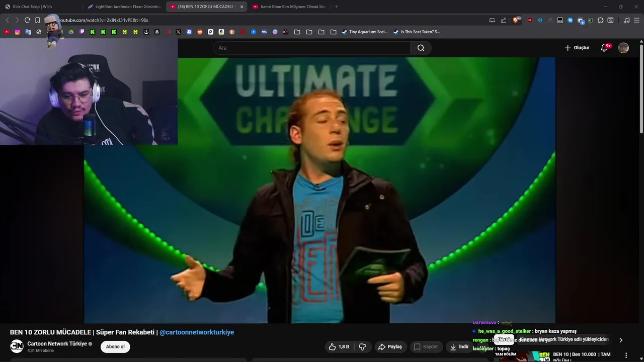Open the Tiny Aquarium Steam bookmark
Image resolution: width=644 pixels, height=362 pixels.
(364, 32)
